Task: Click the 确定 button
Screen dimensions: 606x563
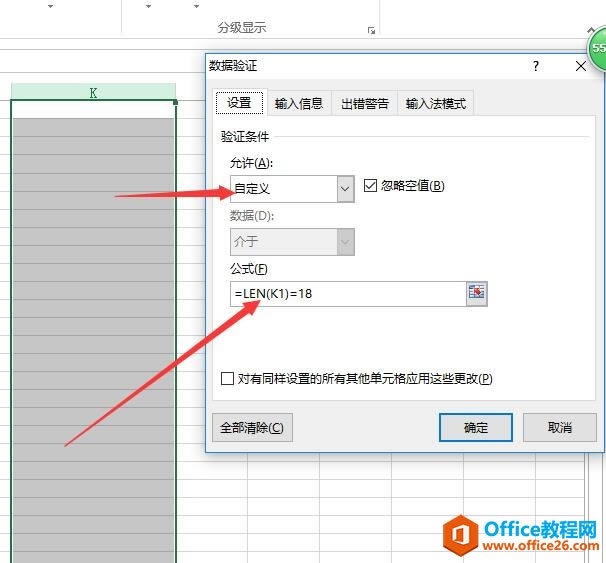Action: coord(476,427)
